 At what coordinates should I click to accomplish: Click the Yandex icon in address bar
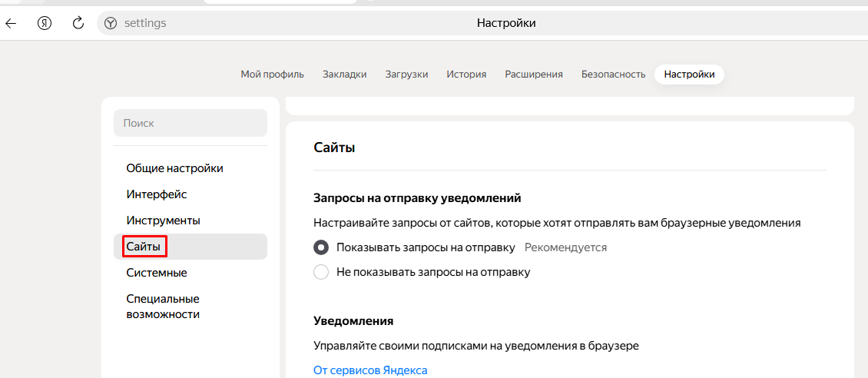tap(111, 23)
